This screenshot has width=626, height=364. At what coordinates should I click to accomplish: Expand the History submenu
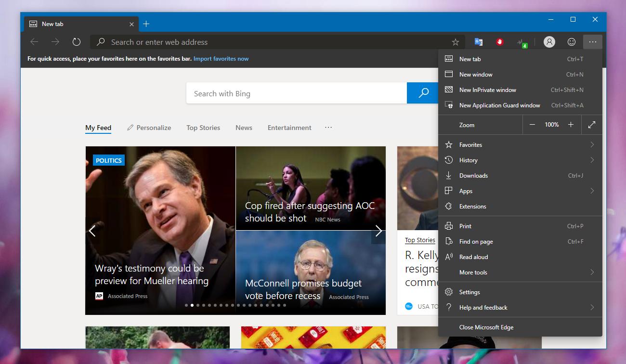(x=520, y=160)
